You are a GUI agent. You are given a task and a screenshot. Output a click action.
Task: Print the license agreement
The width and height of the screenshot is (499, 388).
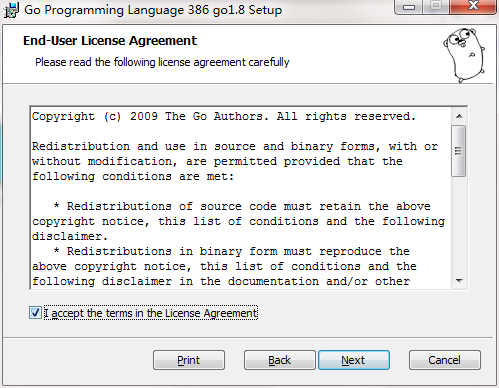pos(189,360)
